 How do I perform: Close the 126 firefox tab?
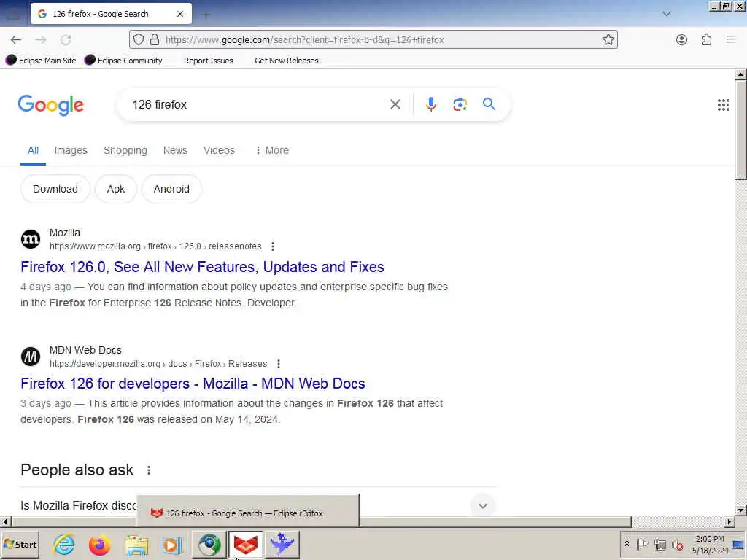180,14
